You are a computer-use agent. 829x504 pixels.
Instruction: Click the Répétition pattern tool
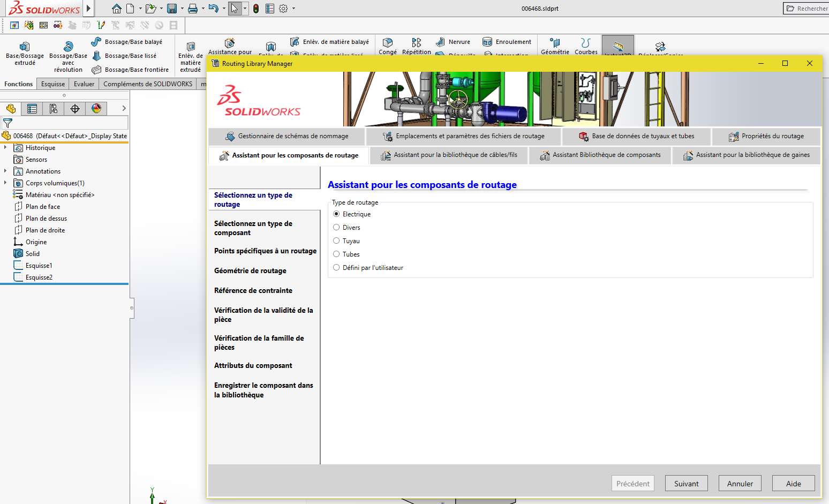[416, 46]
